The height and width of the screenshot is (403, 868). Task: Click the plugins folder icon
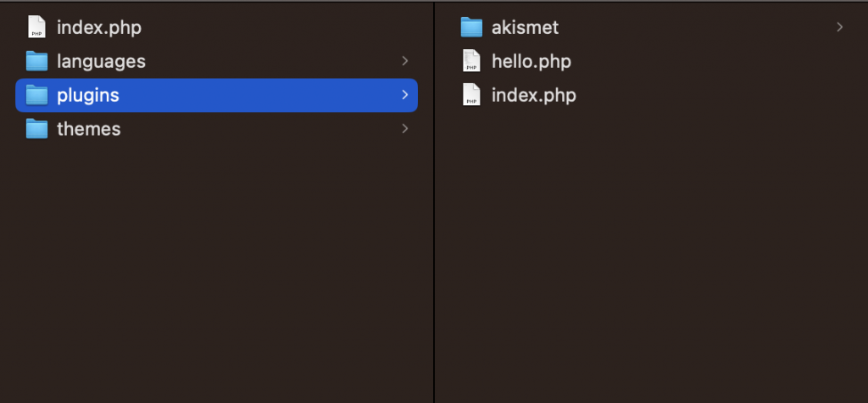coord(36,95)
